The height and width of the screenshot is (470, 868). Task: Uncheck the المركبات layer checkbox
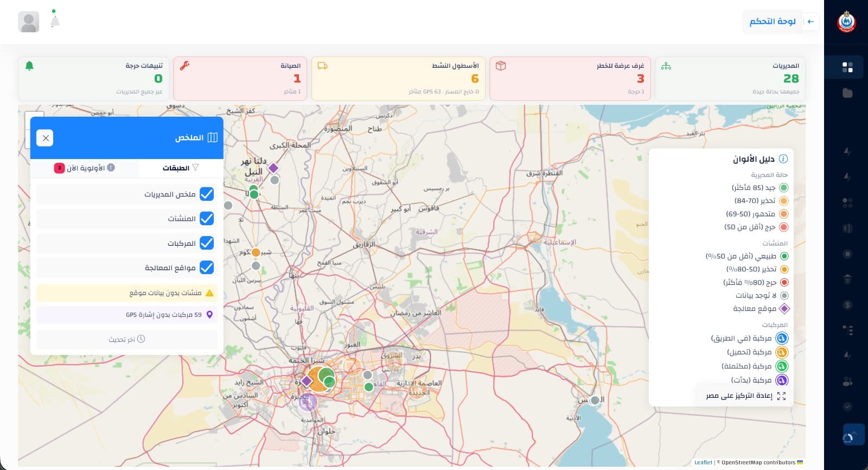(207, 243)
